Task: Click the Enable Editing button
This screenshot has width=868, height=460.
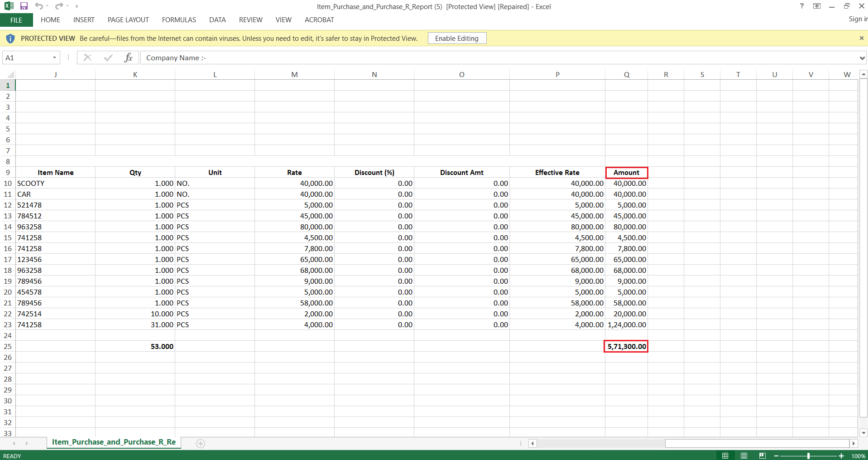Action: [457, 39]
